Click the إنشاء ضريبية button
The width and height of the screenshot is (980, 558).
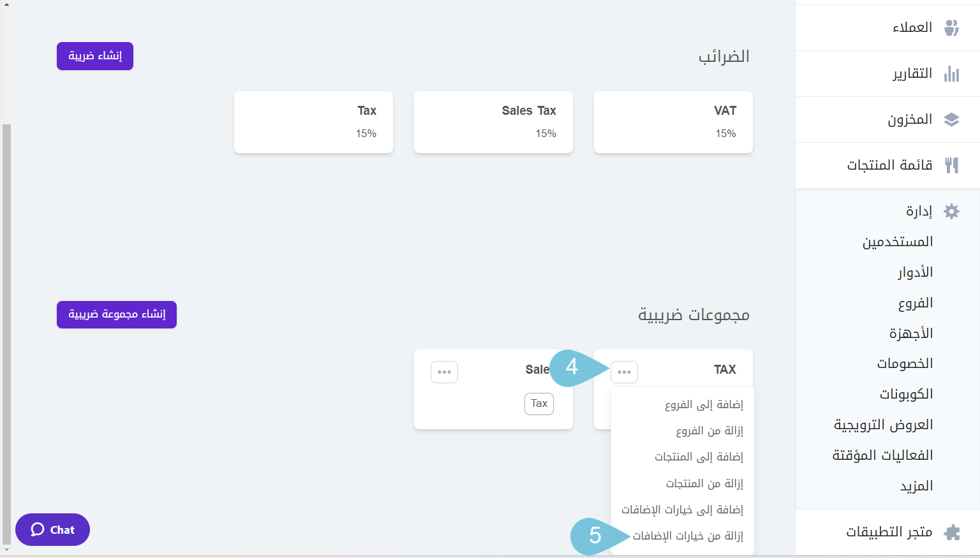(x=94, y=55)
